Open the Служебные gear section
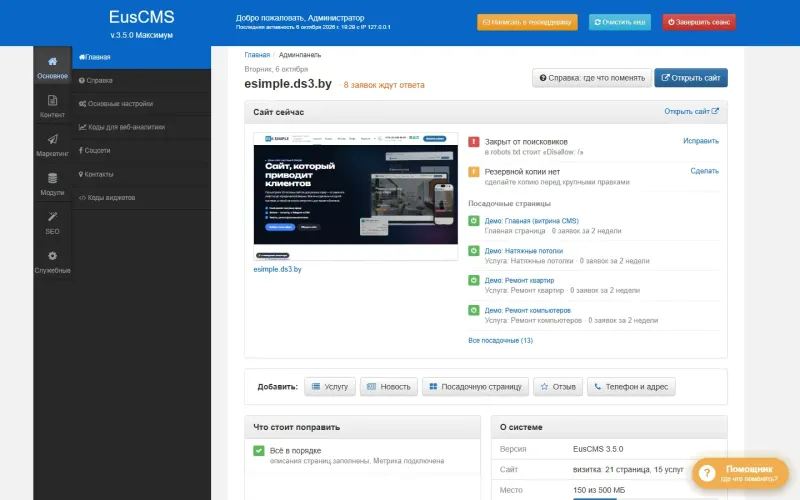 53,262
